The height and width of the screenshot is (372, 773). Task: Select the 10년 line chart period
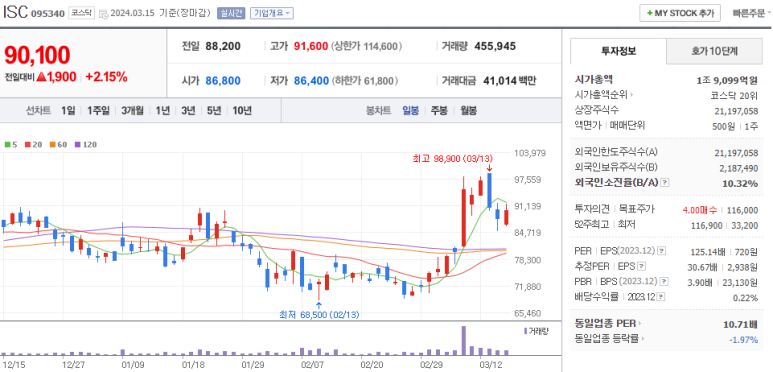pos(242,110)
